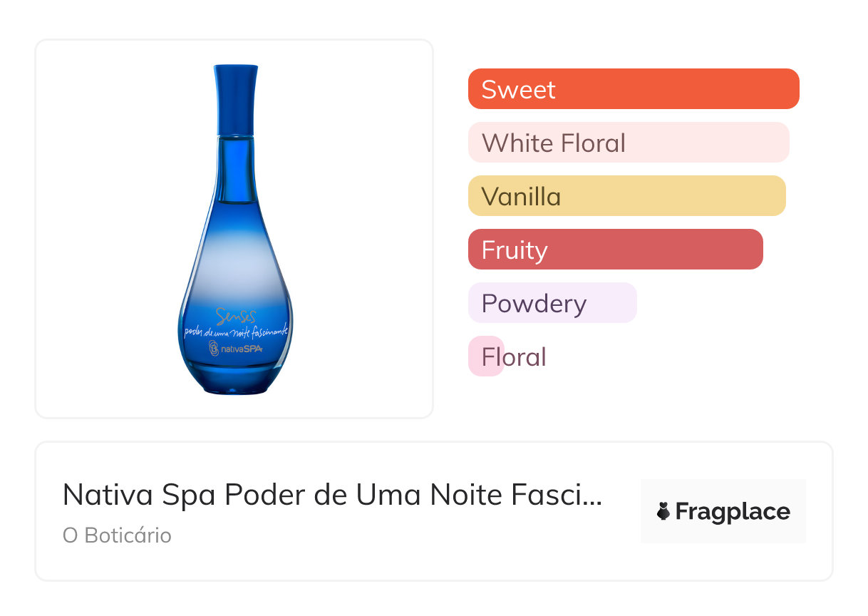This screenshot has height=616, width=868.
Task: Click the dark blue base of bottle
Action: click(235, 376)
